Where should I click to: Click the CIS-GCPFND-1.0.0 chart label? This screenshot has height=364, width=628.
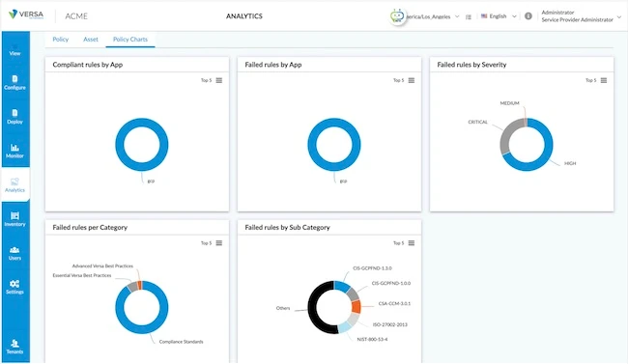(x=391, y=284)
